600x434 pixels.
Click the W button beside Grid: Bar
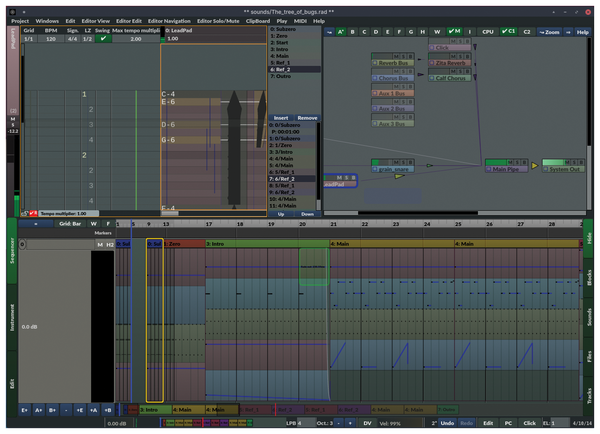click(94, 224)
